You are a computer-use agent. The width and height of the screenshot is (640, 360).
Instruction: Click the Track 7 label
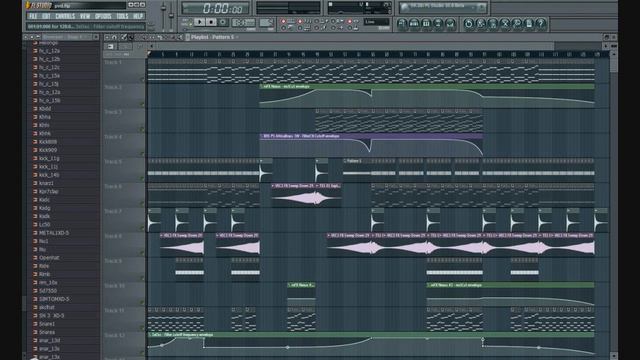pyautogui.click(x=113, y=211)
